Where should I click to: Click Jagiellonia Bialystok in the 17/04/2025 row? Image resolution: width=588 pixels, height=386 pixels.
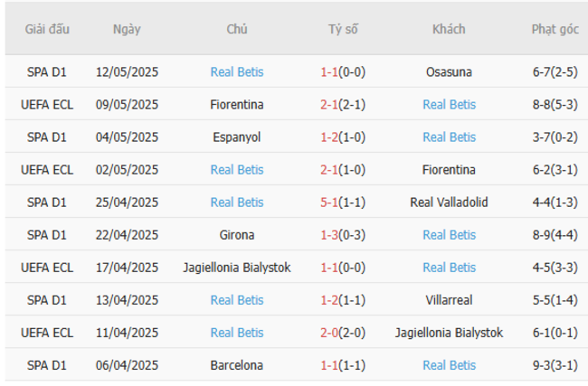pyautogui.click(x=237, y=268)
